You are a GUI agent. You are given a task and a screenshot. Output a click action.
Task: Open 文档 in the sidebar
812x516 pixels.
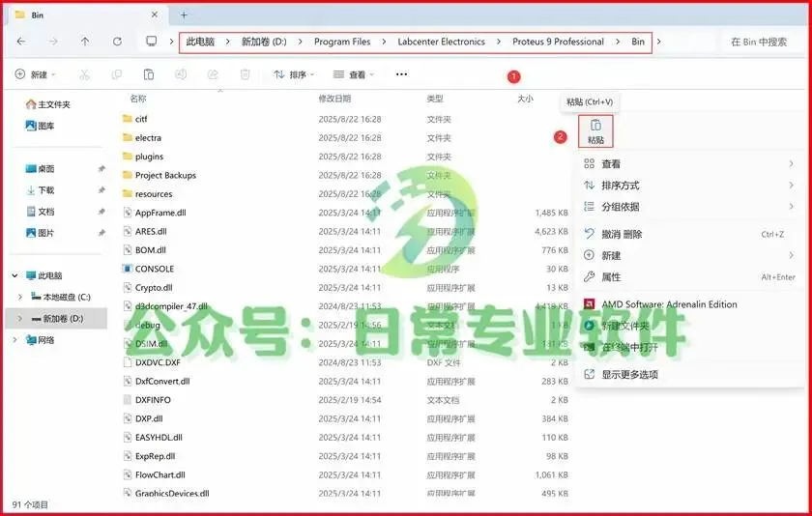pyautogui.click(x=40, y=212)
